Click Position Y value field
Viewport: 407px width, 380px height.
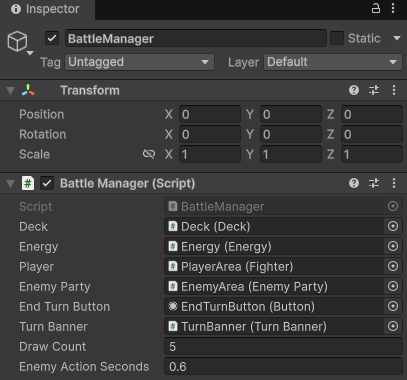(x=291, y=114)
